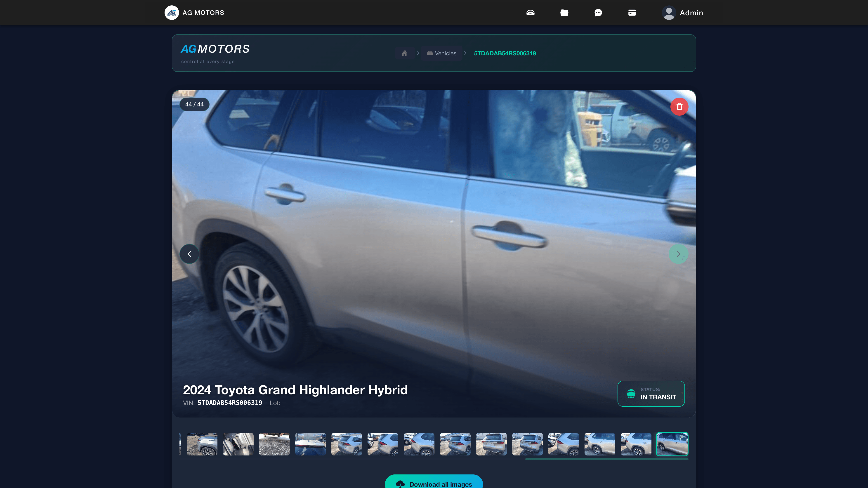Click the VIN value below vehicle title
868x488 pixels.
[230, 403]
